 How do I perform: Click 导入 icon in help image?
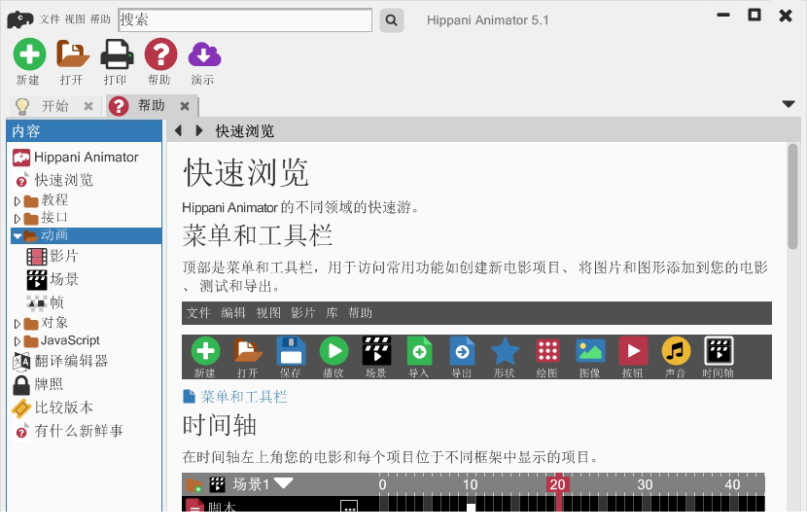tap(419, 351)
